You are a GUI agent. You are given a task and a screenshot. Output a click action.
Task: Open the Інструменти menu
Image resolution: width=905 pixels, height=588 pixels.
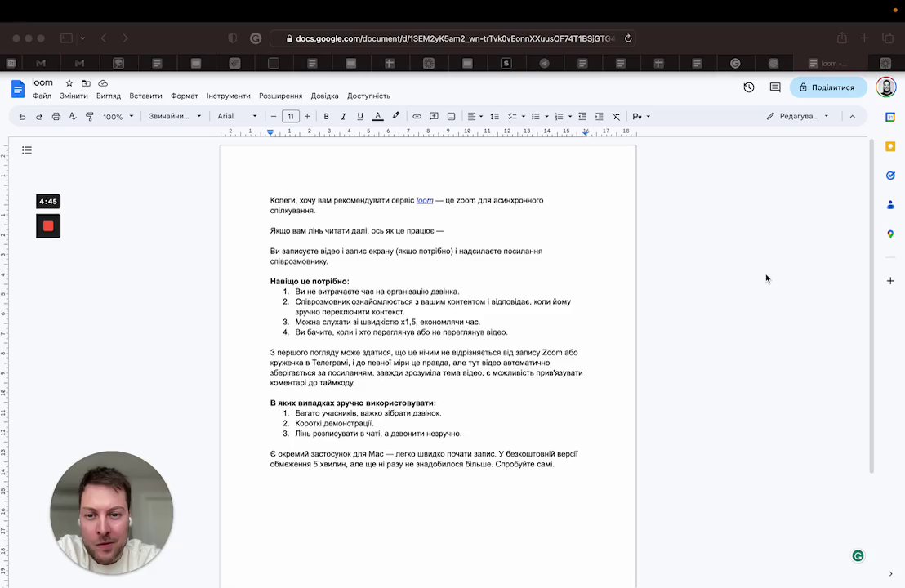click(229, 96)
